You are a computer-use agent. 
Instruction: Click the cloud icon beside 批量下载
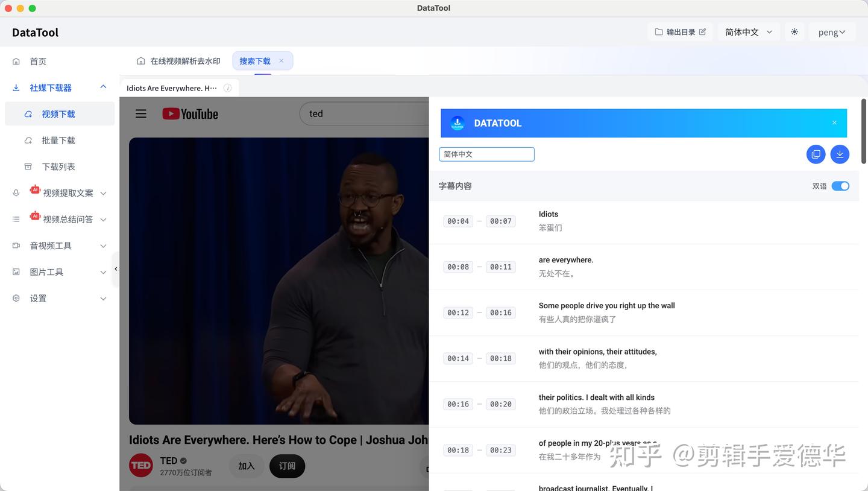(28, 141)
